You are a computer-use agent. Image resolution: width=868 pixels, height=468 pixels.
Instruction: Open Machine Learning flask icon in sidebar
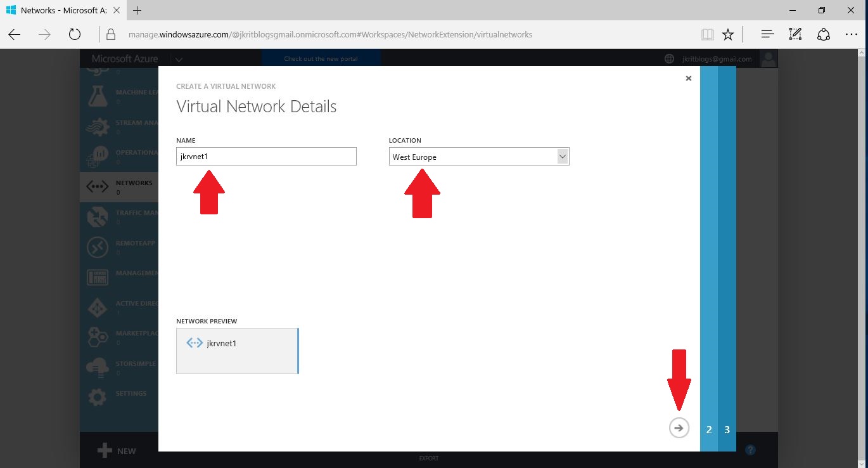[97, 96]
